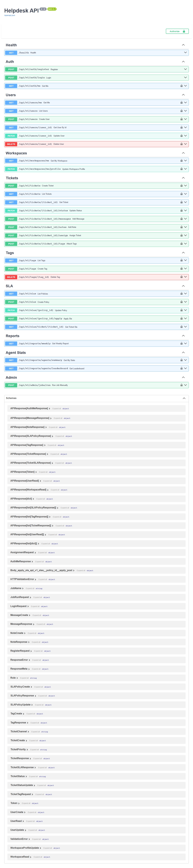Expand the Get My Stats operation arrow
The width and height of the screenshot is (193, 868).
coord(185,360)
